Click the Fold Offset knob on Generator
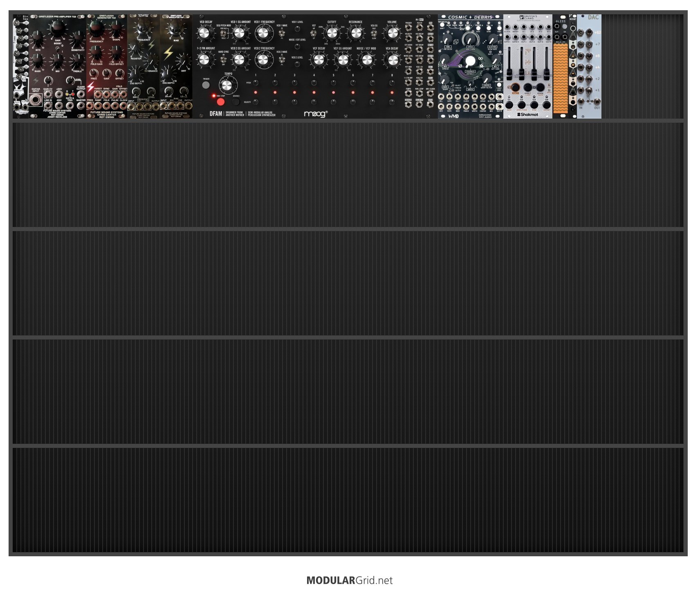Image resolution: width=700 pixels, height=589 pixels. (x=117, y=52)
